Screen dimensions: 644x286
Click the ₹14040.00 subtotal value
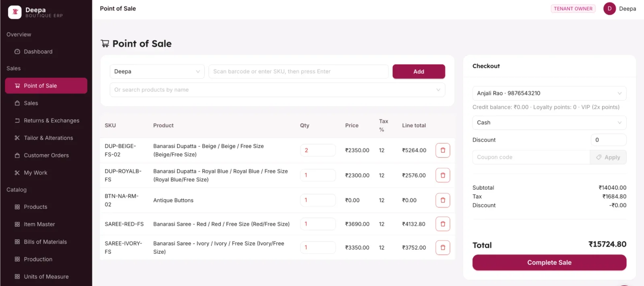[x=613, y=188]
